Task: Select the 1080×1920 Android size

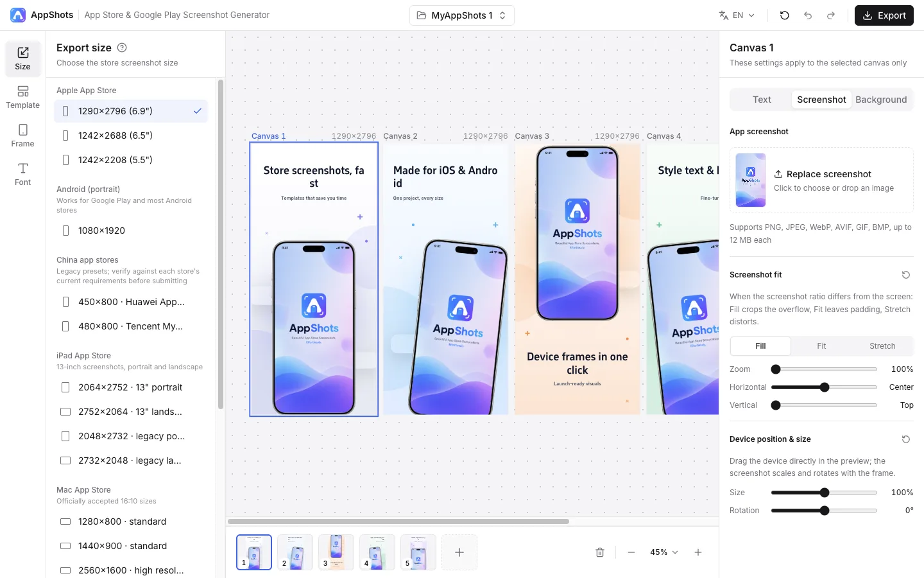Action: 131,231
